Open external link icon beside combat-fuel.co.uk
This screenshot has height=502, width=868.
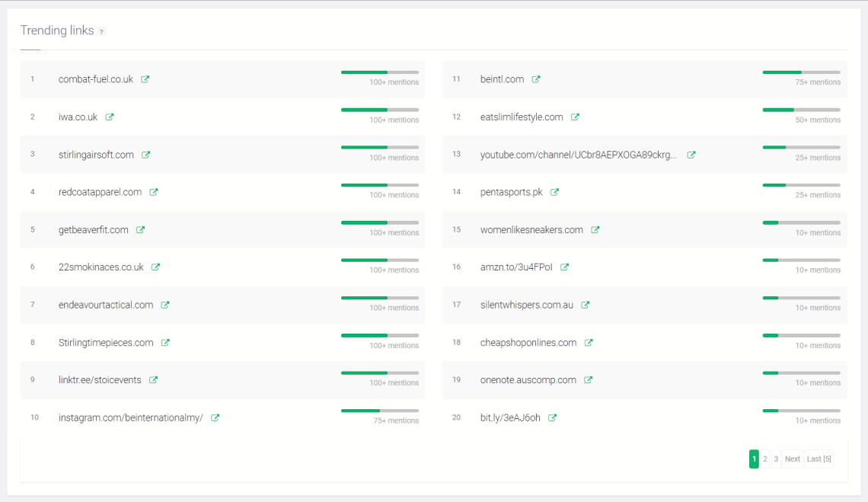point(145,79)
